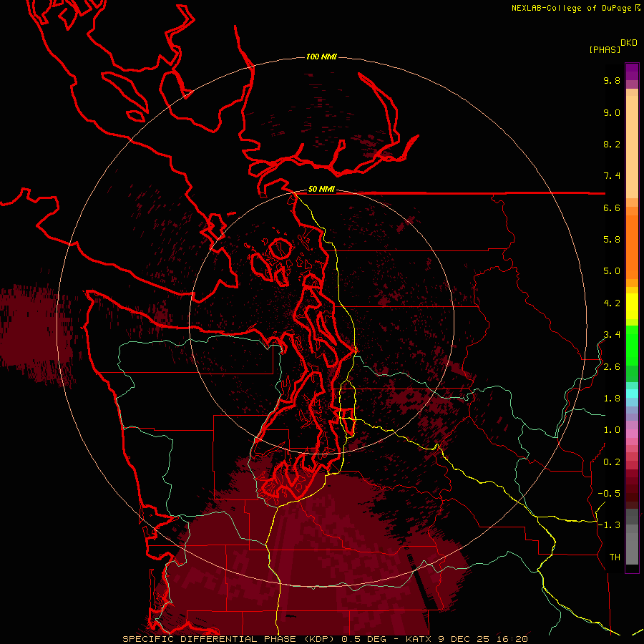
Task: Click the 2.6 legend value
Action: coord(612,367)
